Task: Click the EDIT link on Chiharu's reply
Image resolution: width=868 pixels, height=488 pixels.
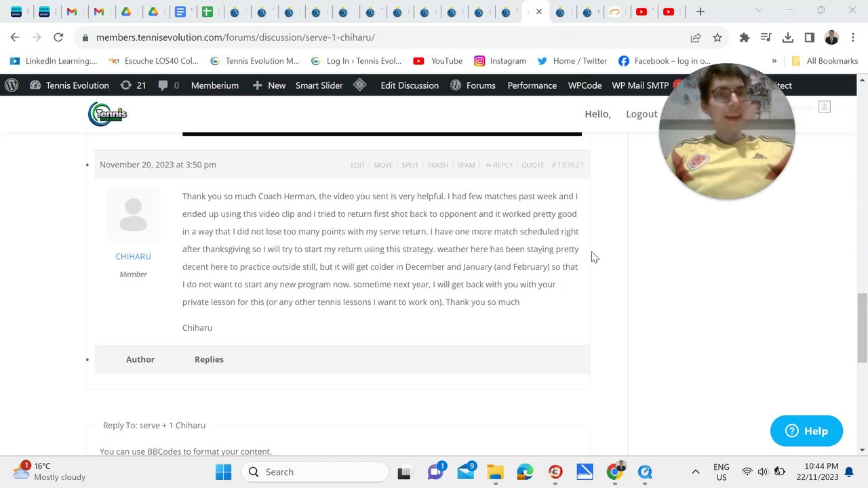Action: click(357, 165)
